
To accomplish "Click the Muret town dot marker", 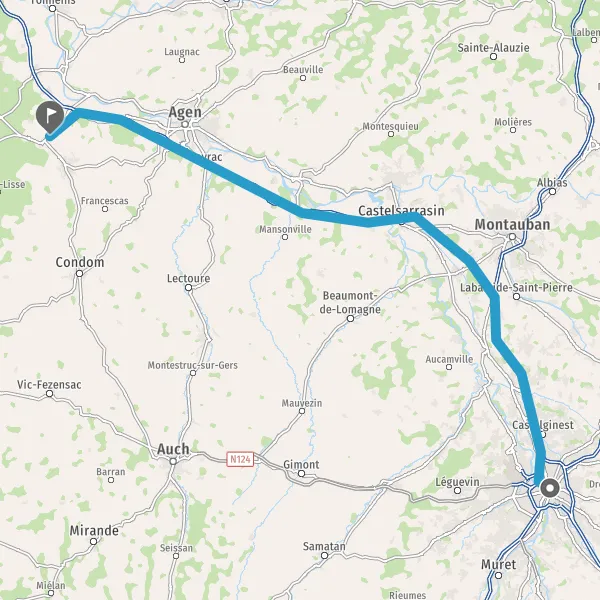I will point(498,575).
